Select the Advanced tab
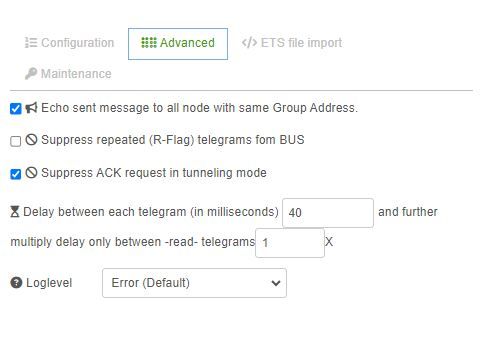 coord(178,44)
